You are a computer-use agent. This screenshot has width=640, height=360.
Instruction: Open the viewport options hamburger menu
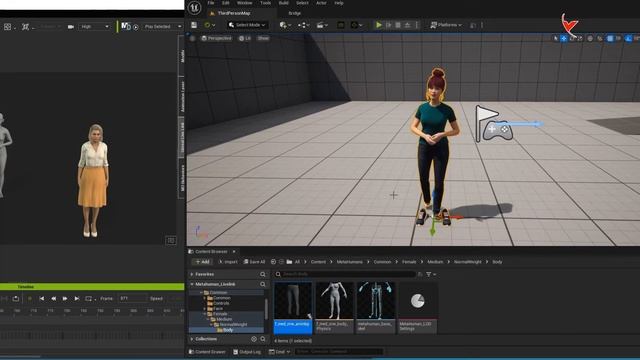192,38
